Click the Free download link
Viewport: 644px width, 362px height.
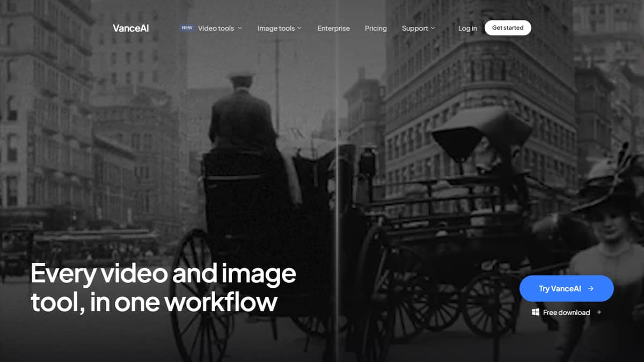[566, 312]
